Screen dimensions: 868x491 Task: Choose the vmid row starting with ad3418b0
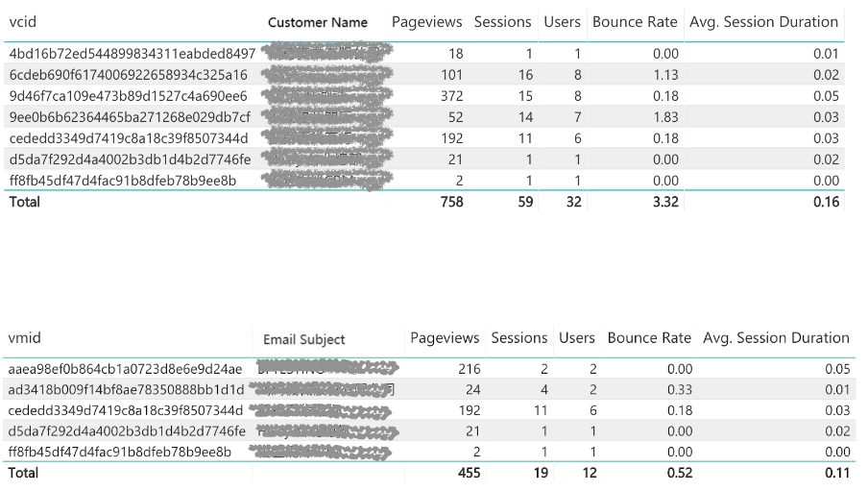(125, 390)
